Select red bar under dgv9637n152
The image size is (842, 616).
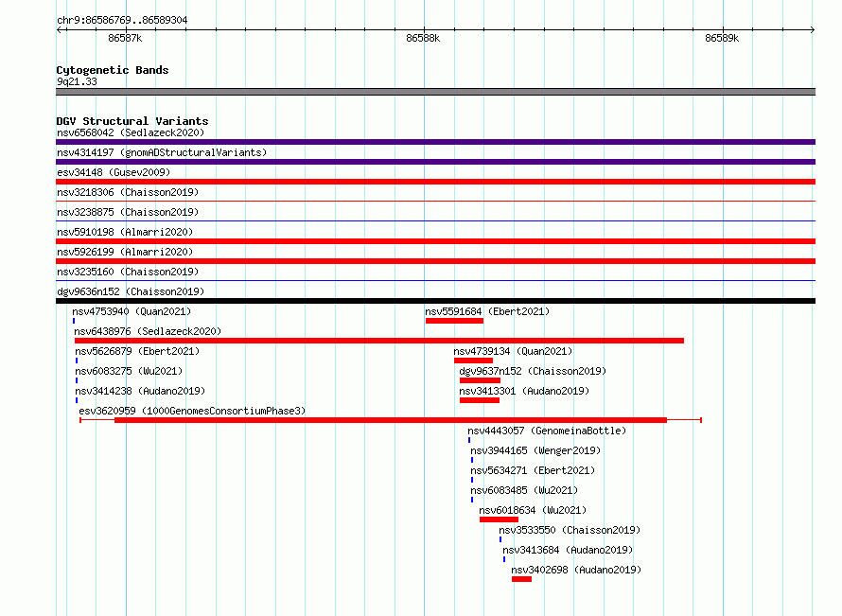[480, 380]
